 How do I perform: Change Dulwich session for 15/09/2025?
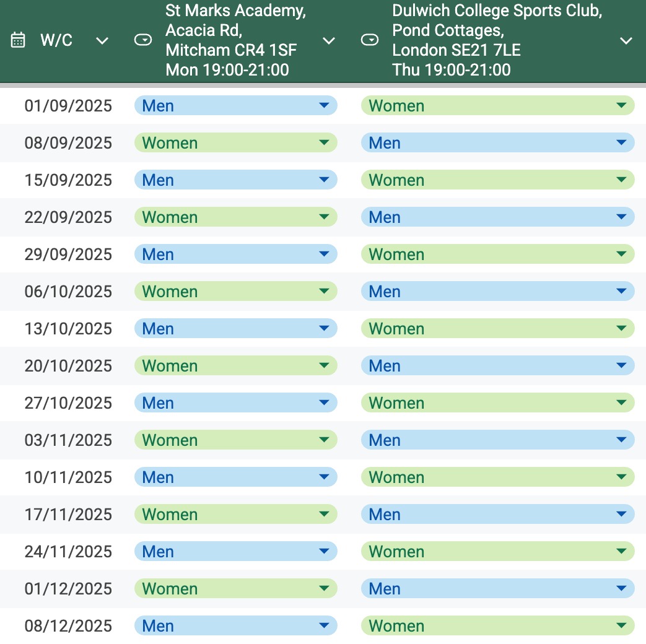497,180
